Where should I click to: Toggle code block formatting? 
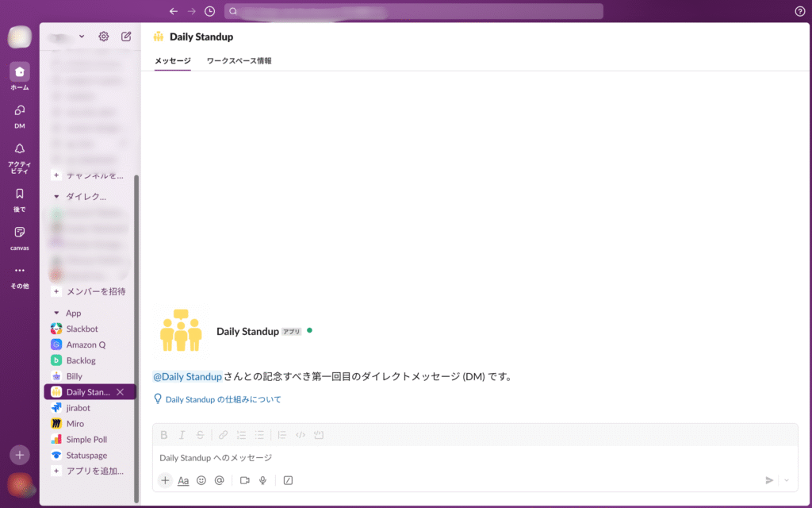point(319,435)
